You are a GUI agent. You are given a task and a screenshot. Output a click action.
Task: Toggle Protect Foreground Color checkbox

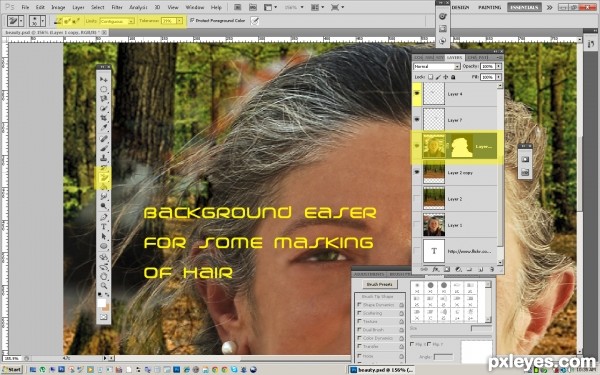(x=192, y=20)
